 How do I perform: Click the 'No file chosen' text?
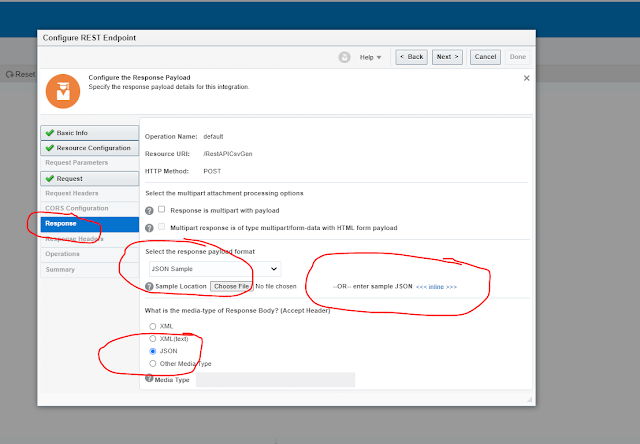click(x=276, y=286)
